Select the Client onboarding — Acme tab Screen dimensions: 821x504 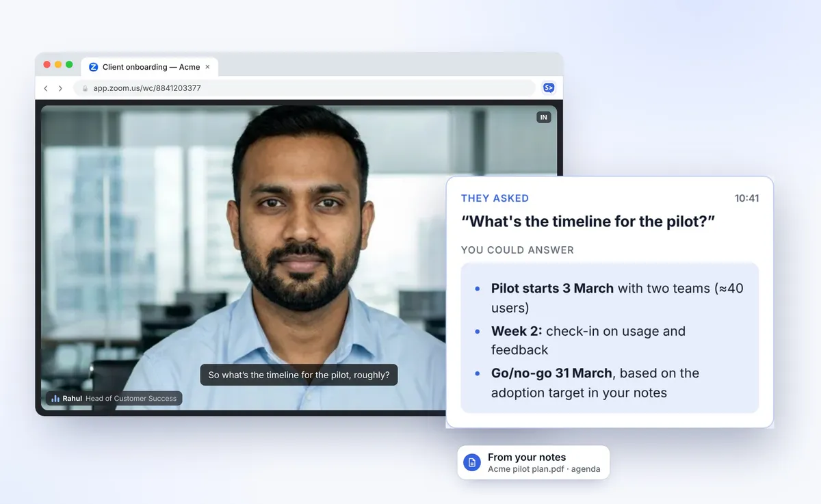click(150, 67)
